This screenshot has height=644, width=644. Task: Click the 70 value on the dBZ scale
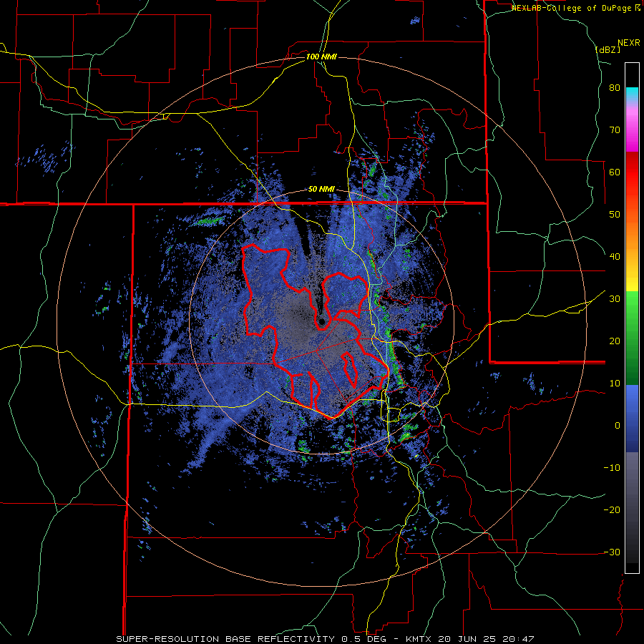pyautogui.click(x=615, y=130)
